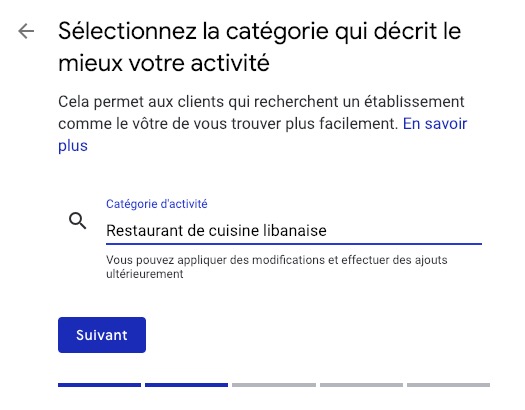
Task: Focus the "Restaurant de cuisine libanaise" category field
Action: tap(294, 231)
